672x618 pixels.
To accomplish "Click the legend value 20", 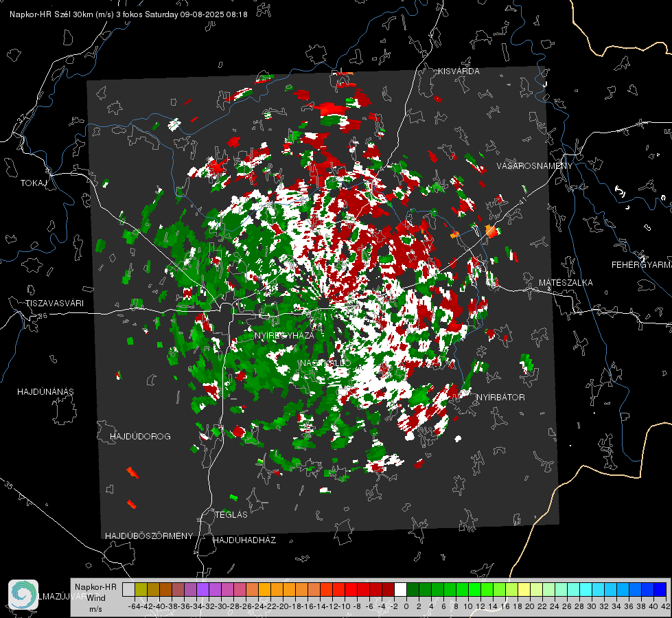I will [x=530, y=606].
